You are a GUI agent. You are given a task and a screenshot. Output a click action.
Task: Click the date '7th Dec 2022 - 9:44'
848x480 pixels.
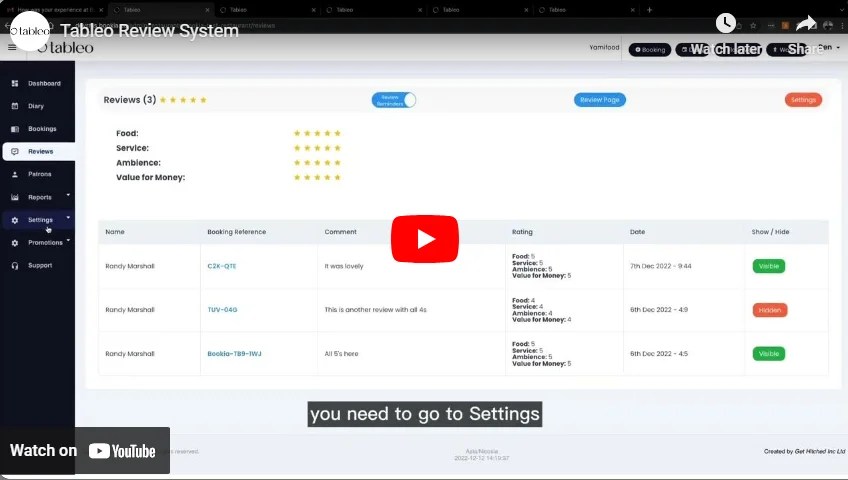pos(660,266)
